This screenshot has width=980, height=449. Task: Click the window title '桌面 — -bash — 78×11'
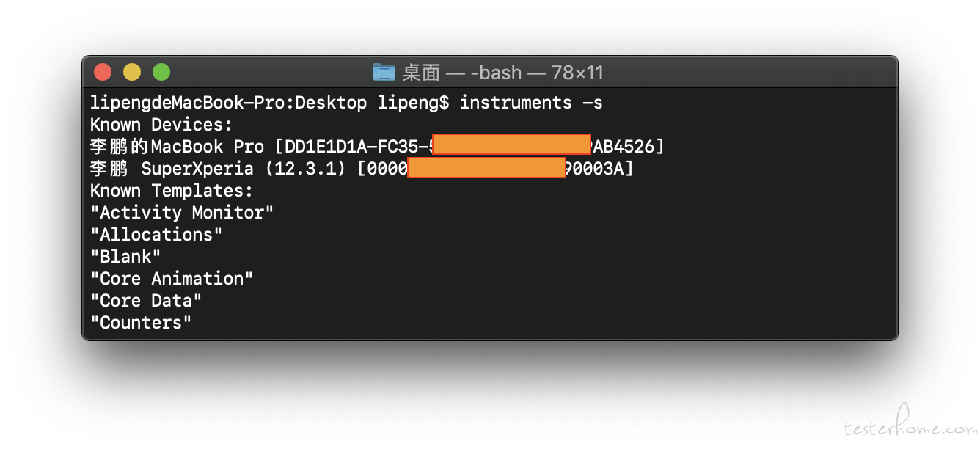(502, 73)
